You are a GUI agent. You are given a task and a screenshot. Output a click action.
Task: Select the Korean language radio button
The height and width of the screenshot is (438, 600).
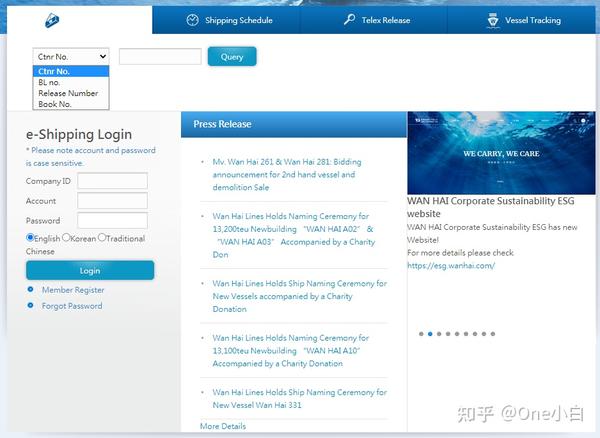[x=66, y=238]
